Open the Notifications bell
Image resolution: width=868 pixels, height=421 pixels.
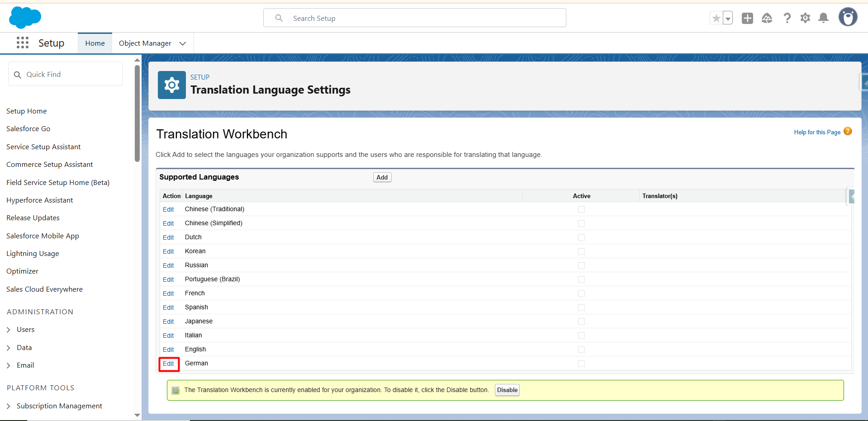click(823, 18)
